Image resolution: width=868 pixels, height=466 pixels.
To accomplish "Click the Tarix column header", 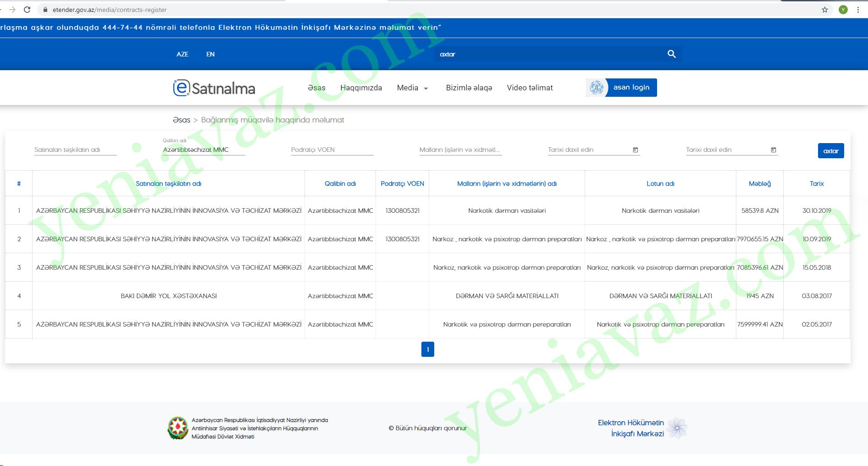I will click(x=817, y=183).
